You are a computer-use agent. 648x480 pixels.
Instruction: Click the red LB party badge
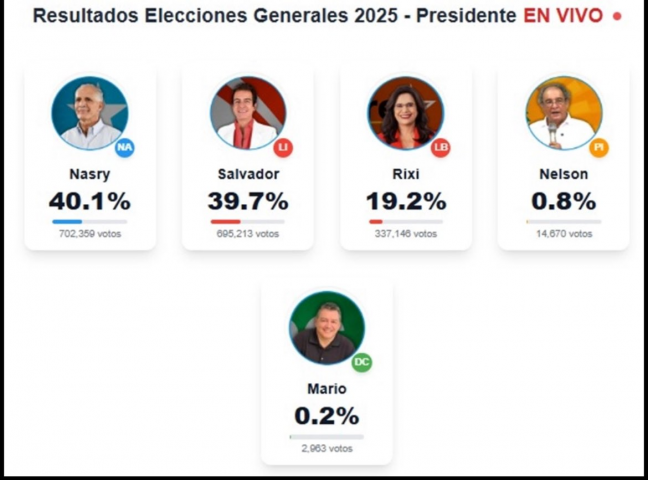click(441, 148)
